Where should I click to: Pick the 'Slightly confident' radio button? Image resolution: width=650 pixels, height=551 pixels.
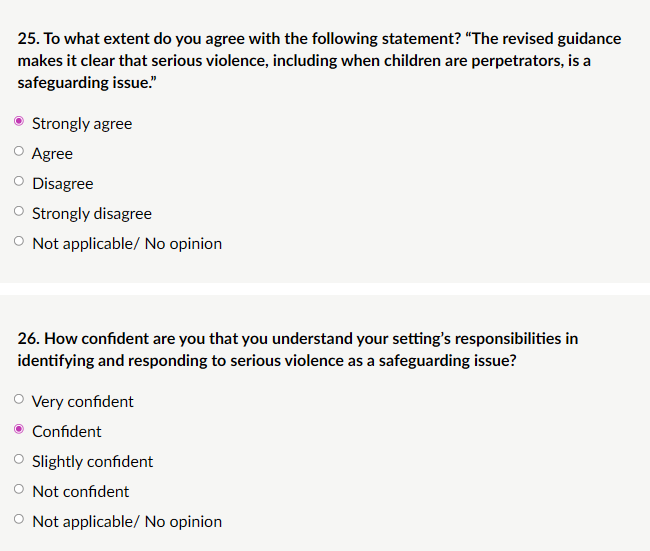19,461
